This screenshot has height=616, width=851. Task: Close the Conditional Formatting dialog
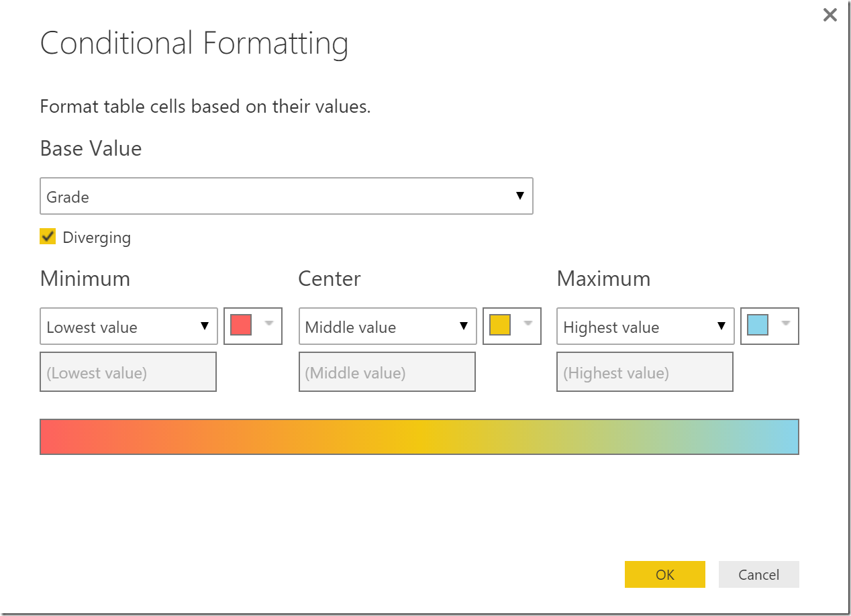[830, 15]
